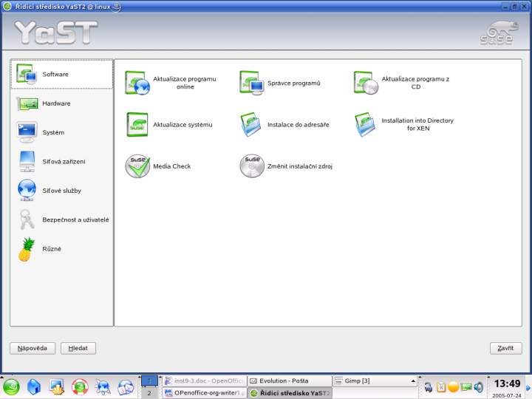
Task: Open Bezpečnost a uživatelé keys icon
Action: pos(27,219)
